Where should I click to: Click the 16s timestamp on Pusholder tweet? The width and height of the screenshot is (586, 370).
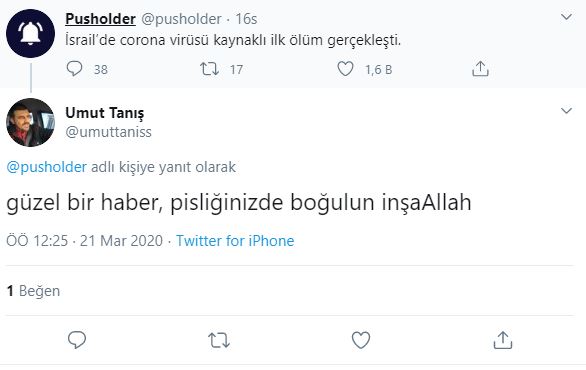(x=246, y=19)
